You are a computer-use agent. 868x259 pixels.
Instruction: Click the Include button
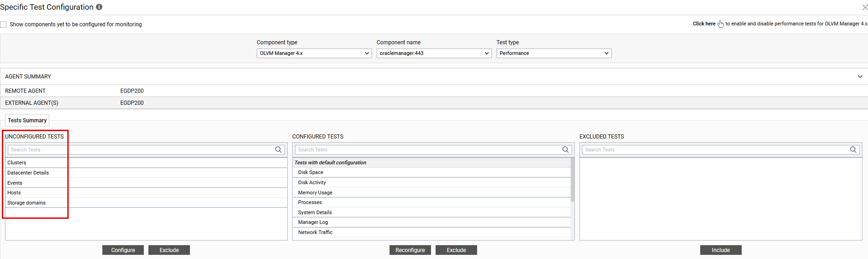pyautogui.click(x=720, y=250)
